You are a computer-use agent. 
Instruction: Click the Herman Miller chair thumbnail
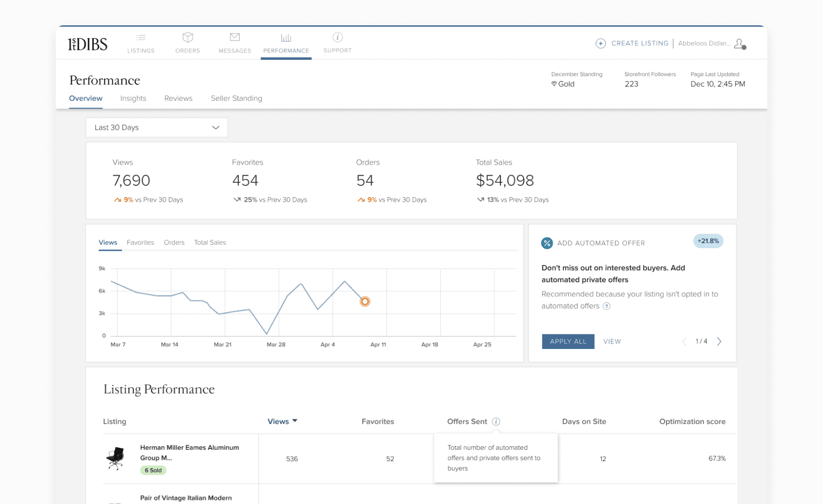[116, 458]
